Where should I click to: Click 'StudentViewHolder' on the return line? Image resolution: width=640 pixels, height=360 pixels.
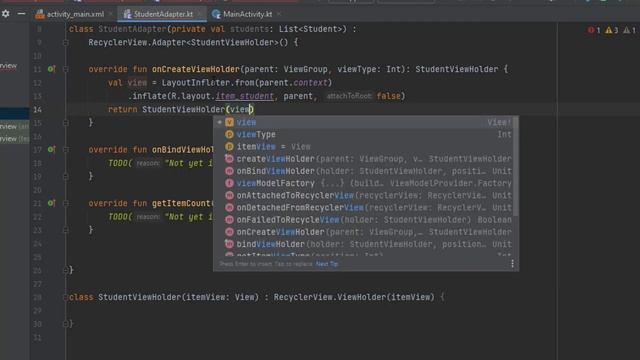coord(183,109)
